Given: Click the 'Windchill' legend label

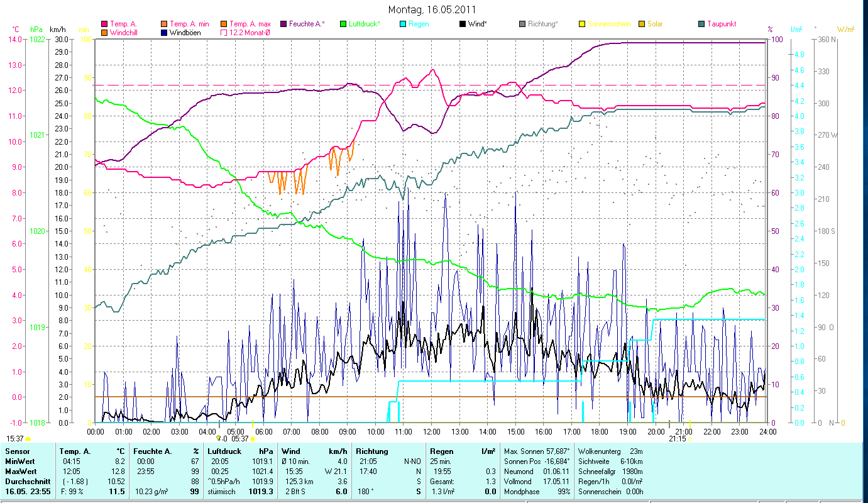Looking at the screenshot, I should pos(124,32).
